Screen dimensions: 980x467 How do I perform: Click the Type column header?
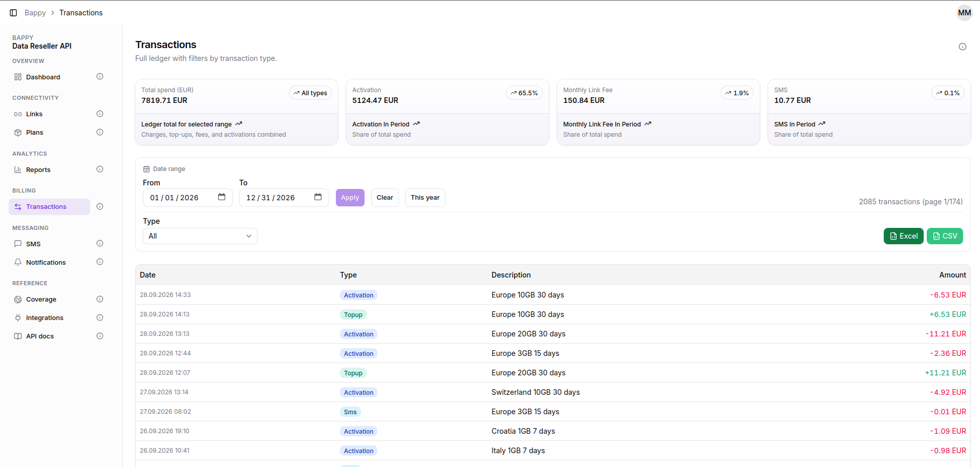[x=349, y=275]
